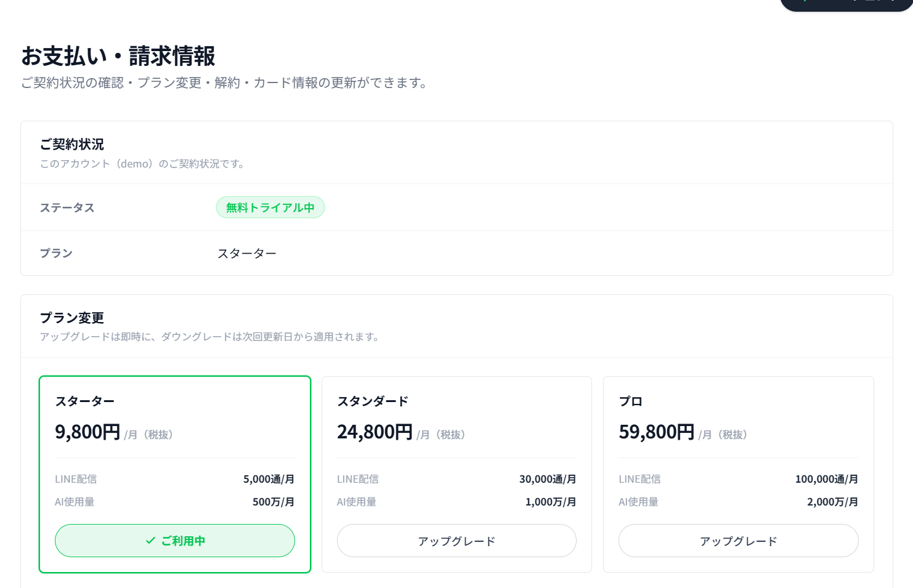This screenshot has height=588, width=913.
Task: Select the スタンダード plan card title
Action: [x=373, y=401]
